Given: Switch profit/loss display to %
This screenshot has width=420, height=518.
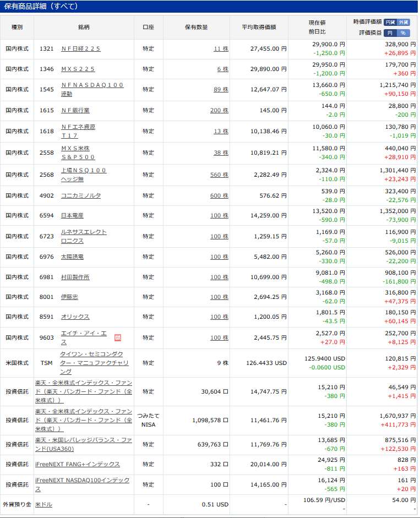Looking at the screenshot, I should (403, 33).
